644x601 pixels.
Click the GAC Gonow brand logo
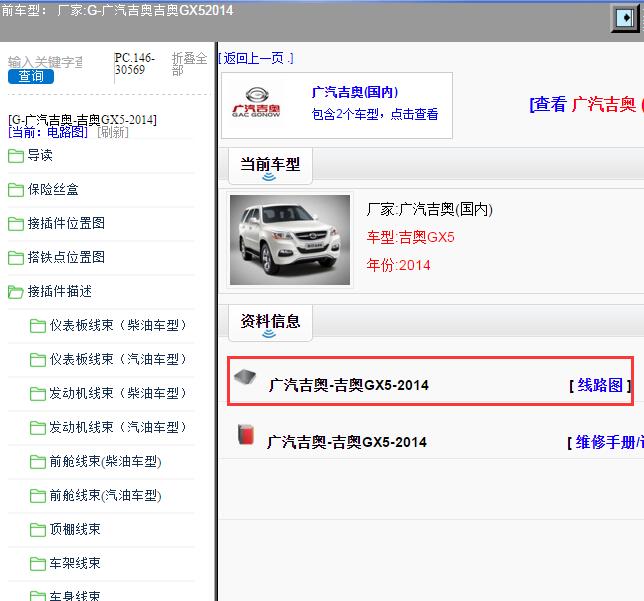click(256, 103)
